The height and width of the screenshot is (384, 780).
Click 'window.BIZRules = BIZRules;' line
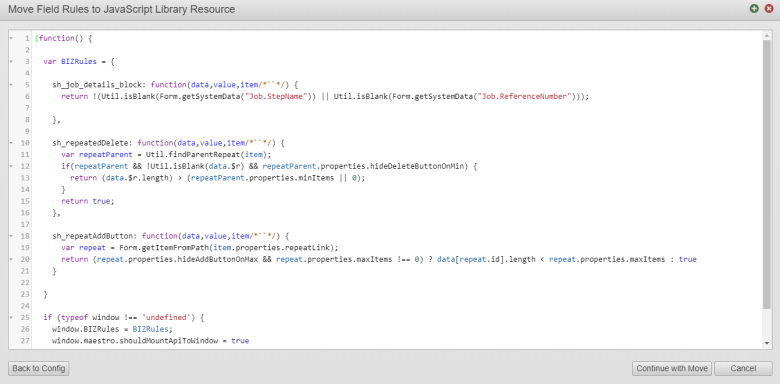pyautogui.click(x=112, y=329)
